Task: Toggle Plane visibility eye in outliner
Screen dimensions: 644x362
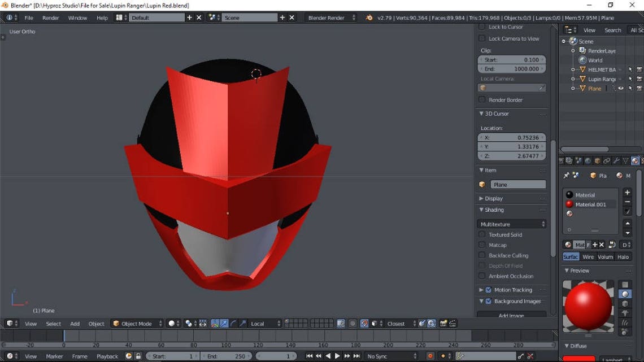Action: 621,88
